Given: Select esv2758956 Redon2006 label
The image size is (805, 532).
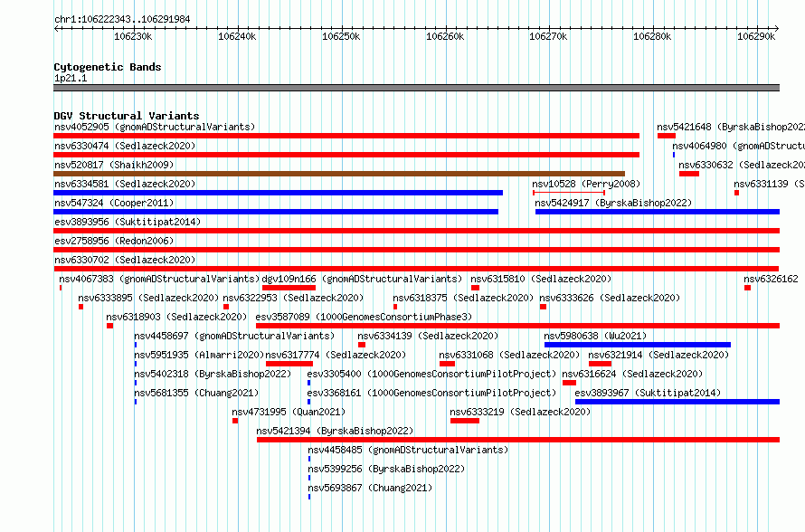Looking at the screenshot, I should pyautogui.click(x=114, y=241).
